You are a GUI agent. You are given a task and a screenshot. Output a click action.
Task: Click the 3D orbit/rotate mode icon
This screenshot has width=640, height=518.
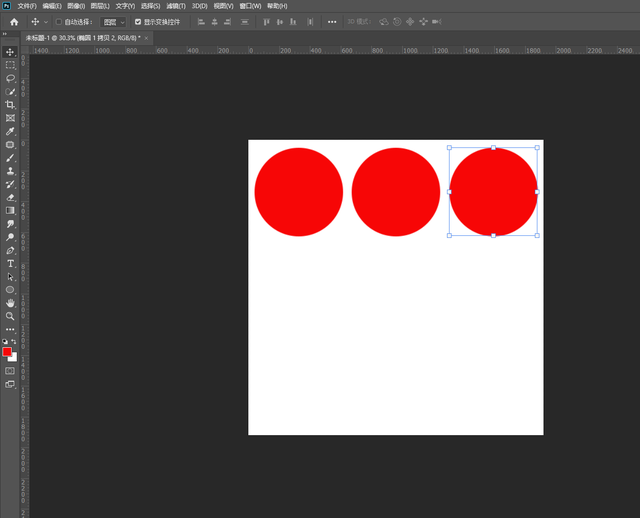coord(384,22)
